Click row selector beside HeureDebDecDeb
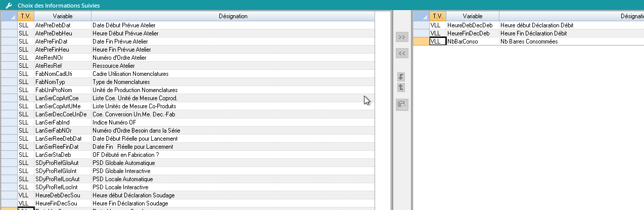This screenshot has height=210, width=644. 421,25
